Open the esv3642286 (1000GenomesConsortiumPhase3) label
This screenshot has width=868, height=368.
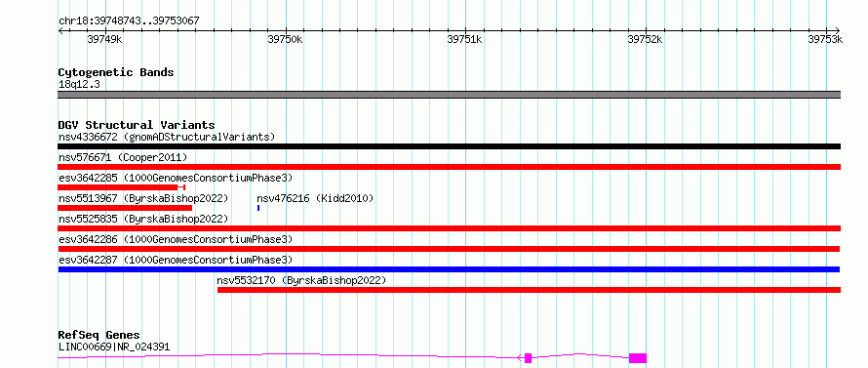[176, 239]
